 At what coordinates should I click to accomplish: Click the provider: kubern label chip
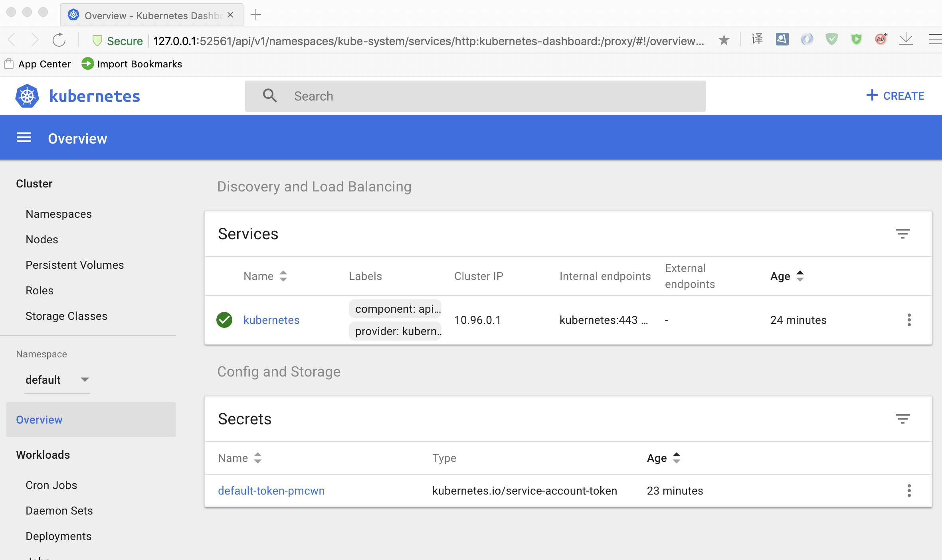click(x=395, y=331)
